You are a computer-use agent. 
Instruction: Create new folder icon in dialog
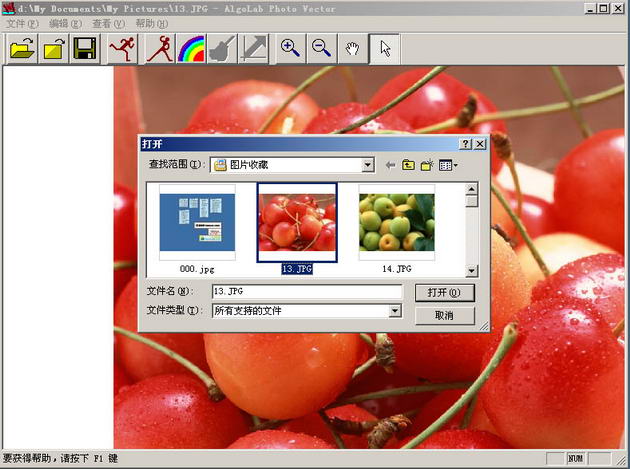[427, 165]
